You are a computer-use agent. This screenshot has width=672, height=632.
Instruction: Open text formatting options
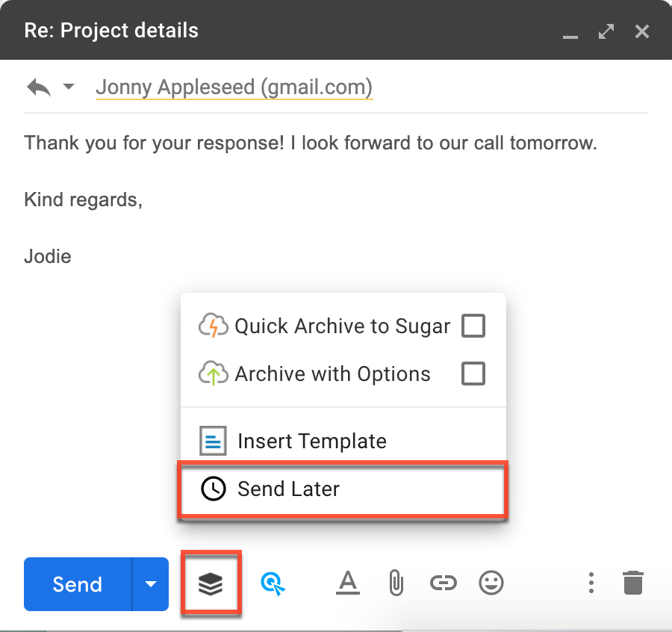pos(348,583)
